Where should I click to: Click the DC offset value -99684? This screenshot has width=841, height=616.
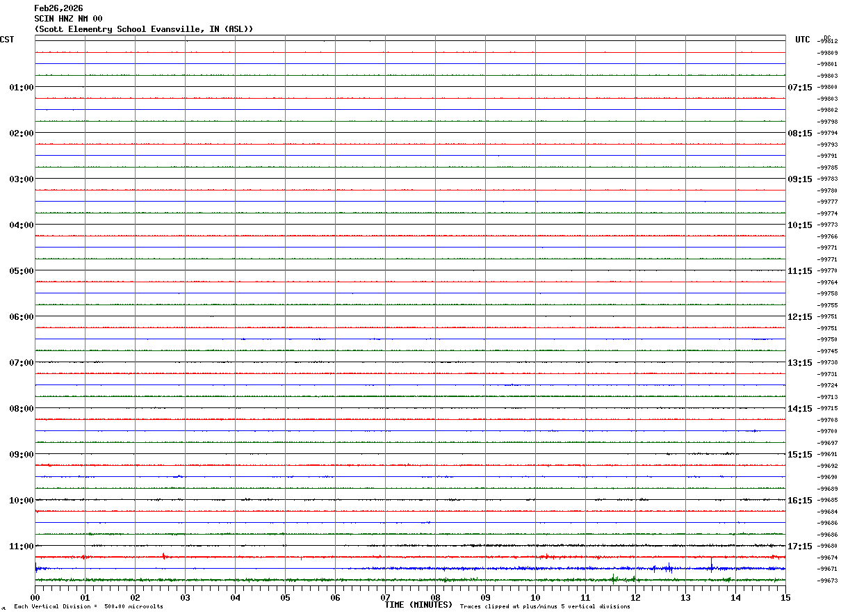tap(827, 512)
